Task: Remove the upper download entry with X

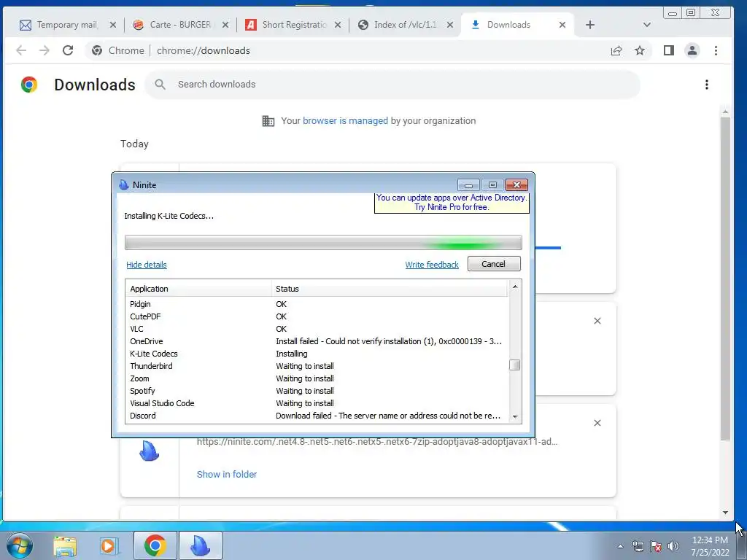Action: click(x=597, y=321)
